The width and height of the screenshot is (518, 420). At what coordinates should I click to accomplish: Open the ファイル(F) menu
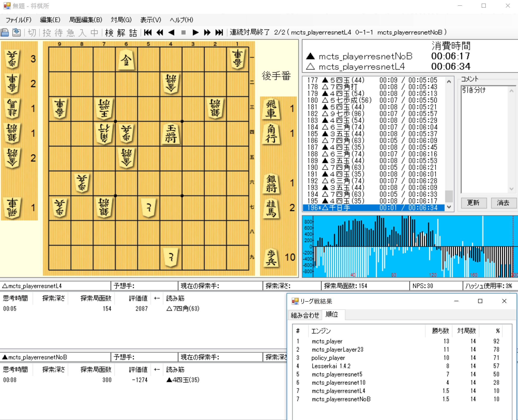(x=19, y=20)
